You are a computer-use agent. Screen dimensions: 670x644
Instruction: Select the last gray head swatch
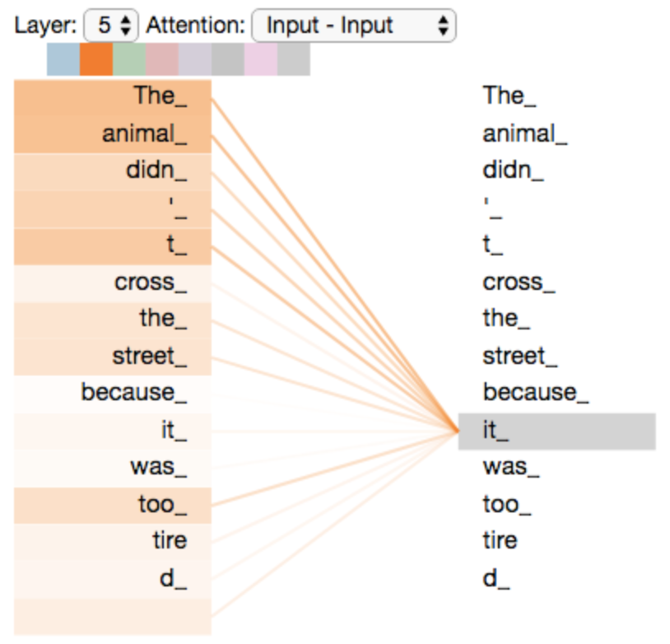pos(294,59)
